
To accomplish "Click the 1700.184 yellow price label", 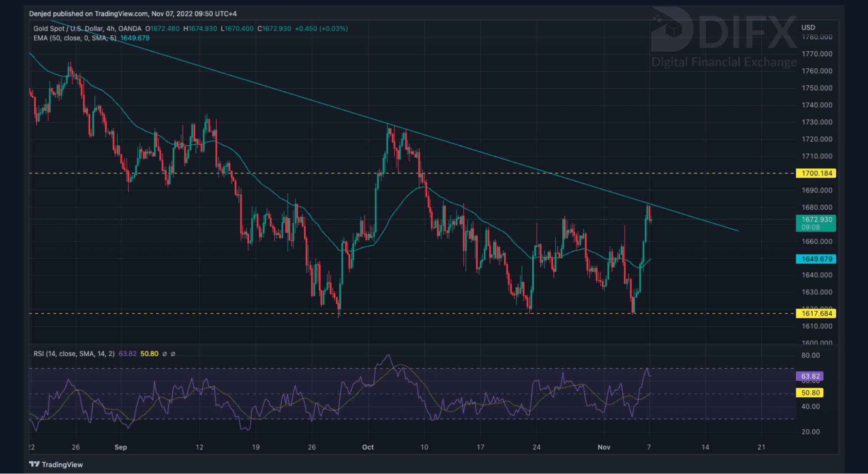I will click(x=816, y=173).
